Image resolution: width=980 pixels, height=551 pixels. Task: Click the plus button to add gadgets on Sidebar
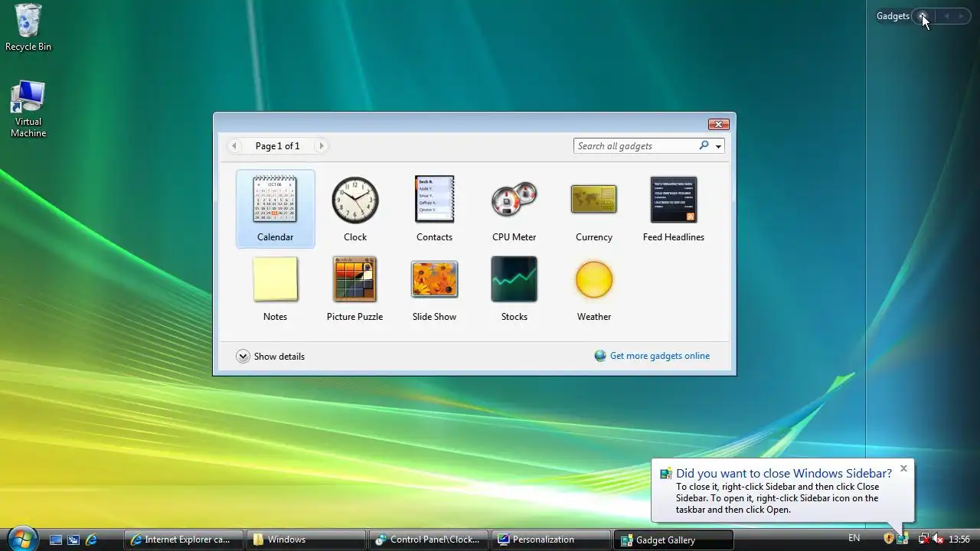point(923,16)
